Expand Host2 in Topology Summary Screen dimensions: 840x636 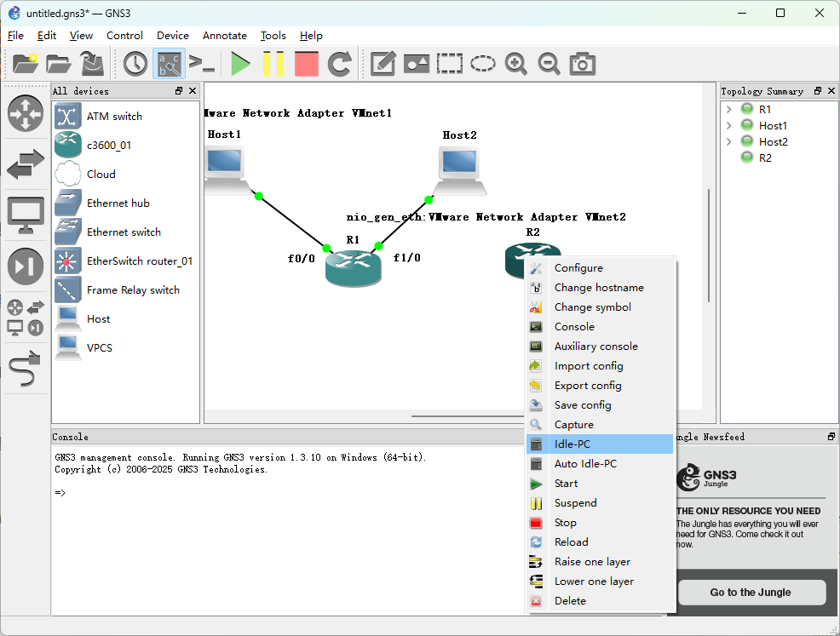pos(728,142)
